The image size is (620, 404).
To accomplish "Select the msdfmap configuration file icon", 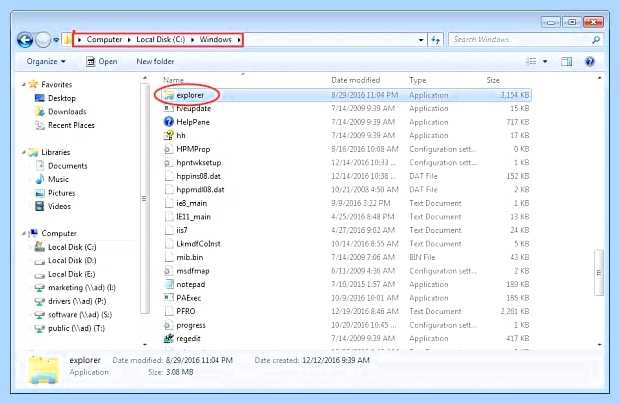I will coord(168,271).
